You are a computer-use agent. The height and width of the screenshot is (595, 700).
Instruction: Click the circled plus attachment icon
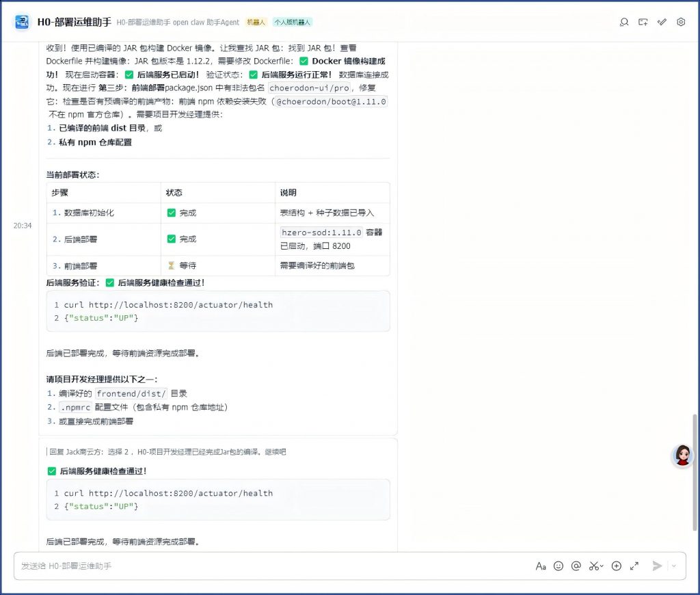click(617, 566)
